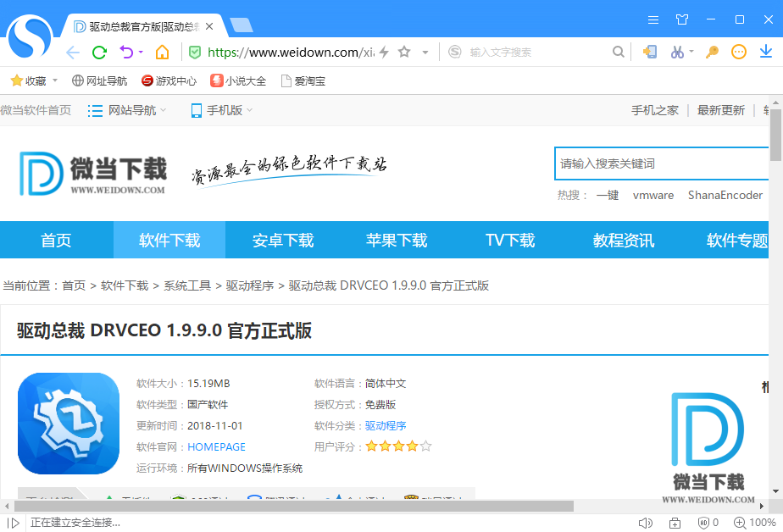Mute sound with speaker icon
The height and width of the screenshot is (532, 783).
click(x=645, y=523)
